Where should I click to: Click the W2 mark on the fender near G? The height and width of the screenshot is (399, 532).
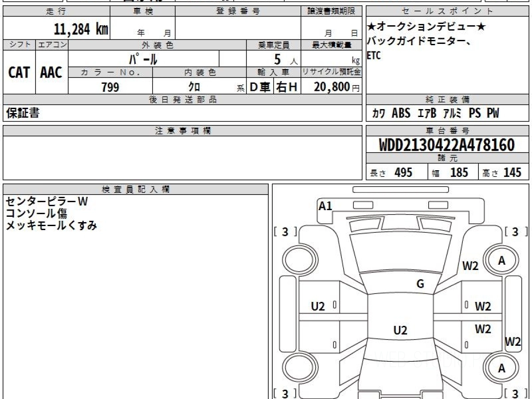coord(470,266)
